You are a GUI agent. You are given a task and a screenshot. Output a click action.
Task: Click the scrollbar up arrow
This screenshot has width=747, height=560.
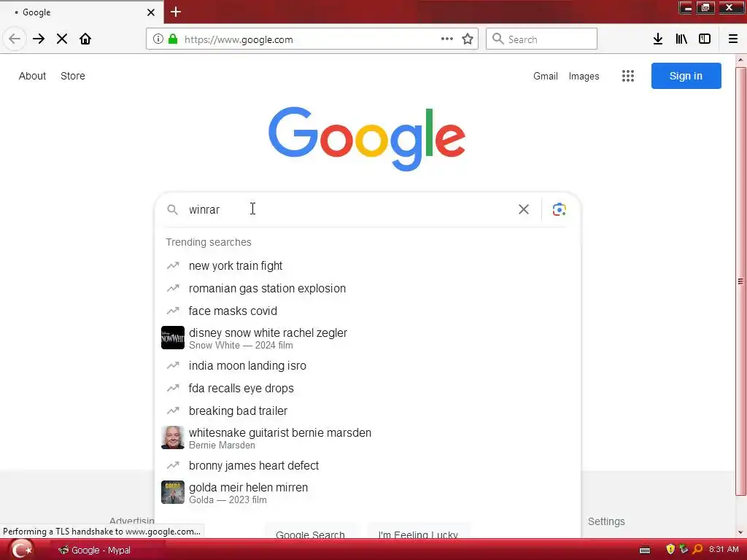740,60
